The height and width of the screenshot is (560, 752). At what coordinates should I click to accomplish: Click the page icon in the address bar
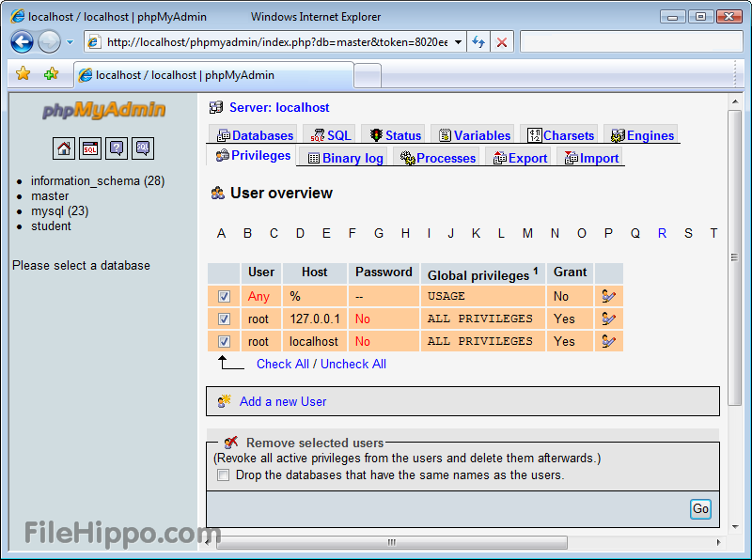click(94, 42)
